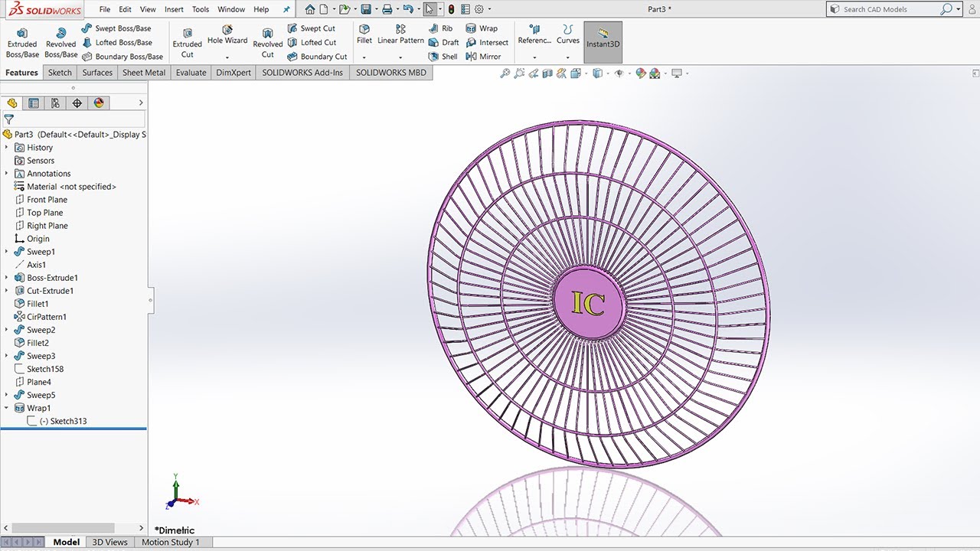The width and height of the screenshot is (980, 551).
Task: Open the File menu
Action: pyautogui.click(x=105, y=9)
